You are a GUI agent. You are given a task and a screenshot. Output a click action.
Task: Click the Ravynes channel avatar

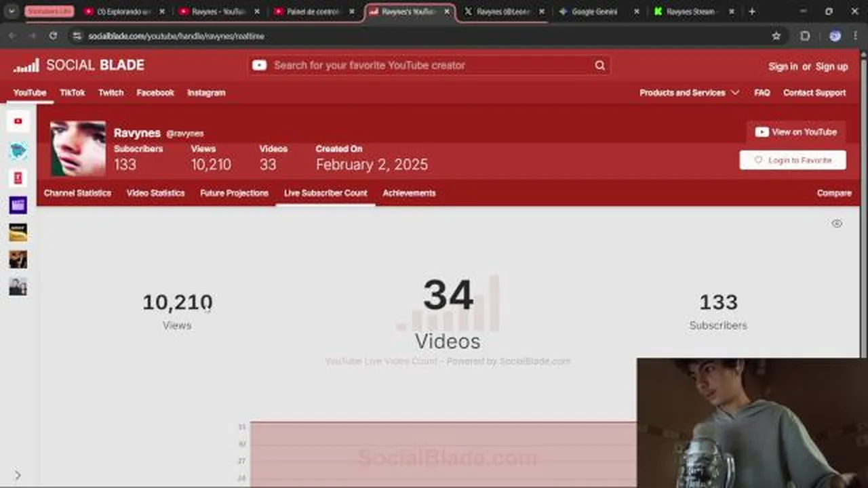point(78,148)
